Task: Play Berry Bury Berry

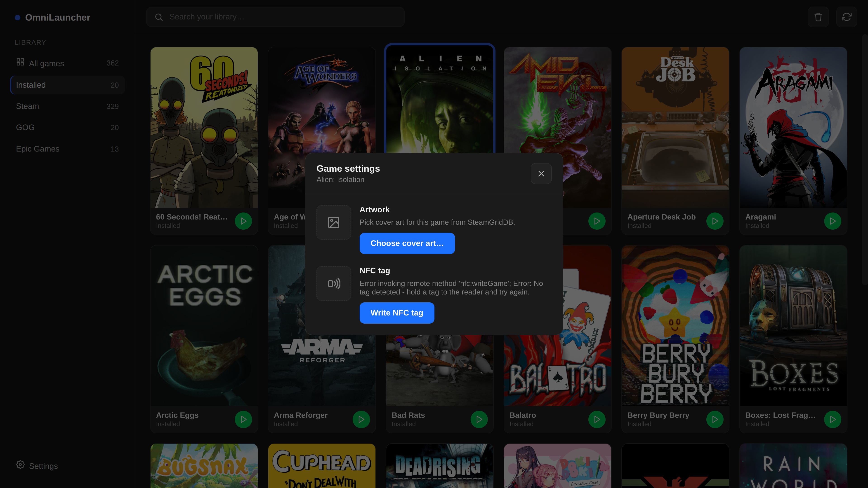Action: point(715,419)
